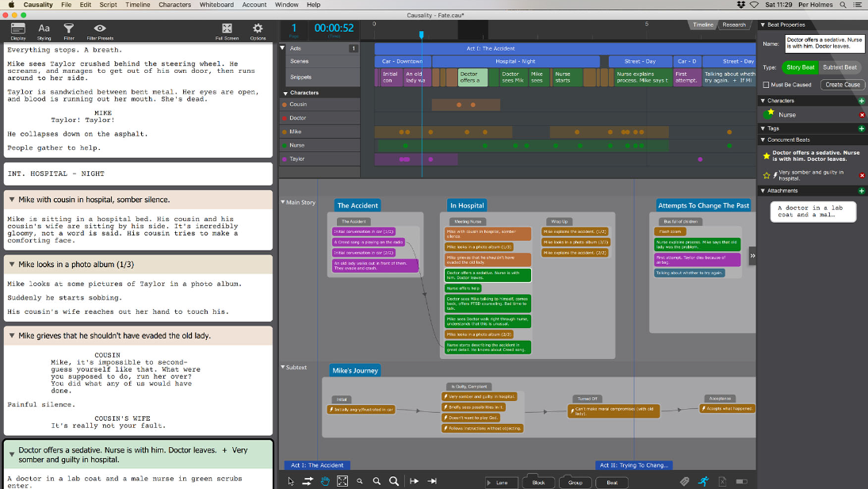Click the tag icon in bottom toolbar

pos(684,481)
